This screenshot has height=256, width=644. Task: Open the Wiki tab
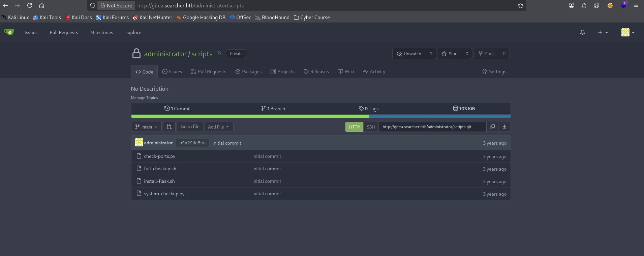point(346,72)
